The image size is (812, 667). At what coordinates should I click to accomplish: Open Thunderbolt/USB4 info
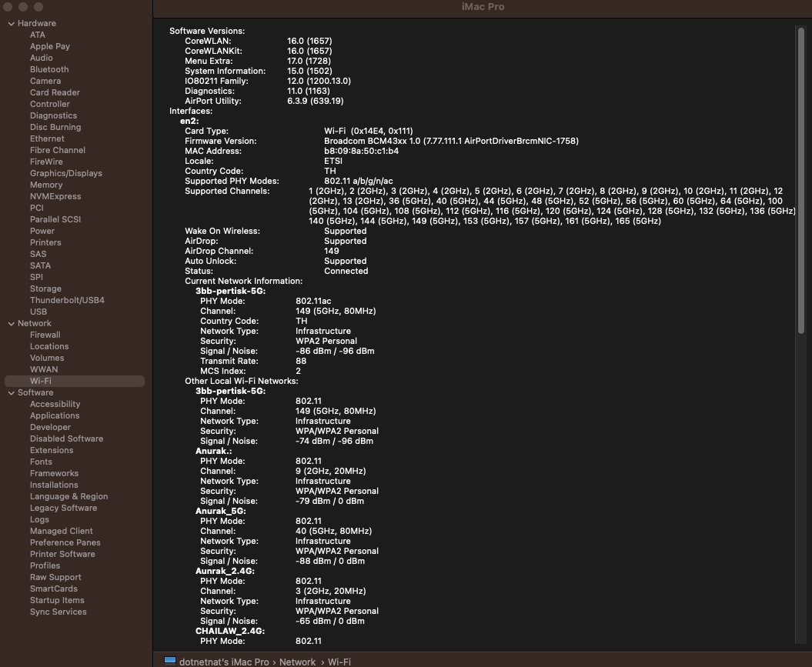(x=67, y=300)
